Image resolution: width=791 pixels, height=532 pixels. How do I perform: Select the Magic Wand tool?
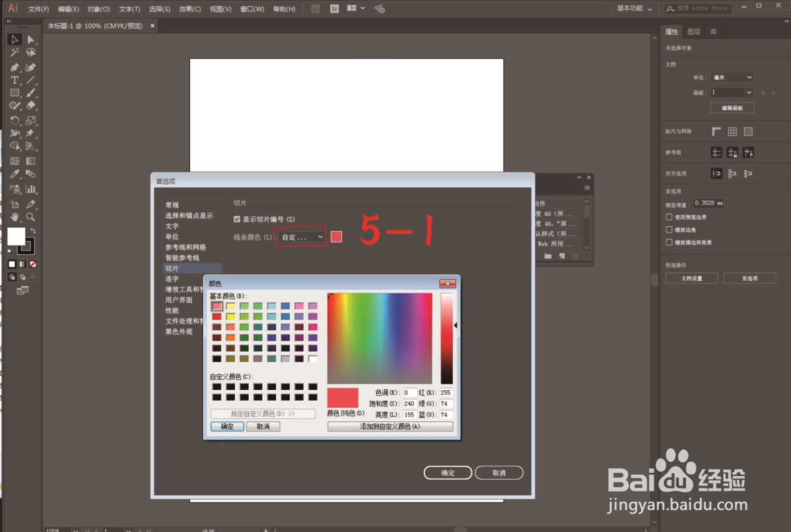(x=14, y=52)
